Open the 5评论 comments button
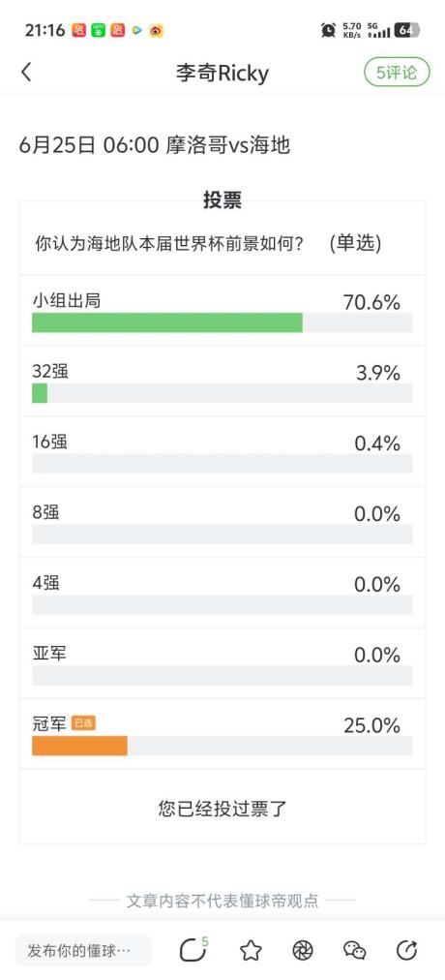Image resolution: width=445 pixels, height=980 pixels. tap(397, 73)
